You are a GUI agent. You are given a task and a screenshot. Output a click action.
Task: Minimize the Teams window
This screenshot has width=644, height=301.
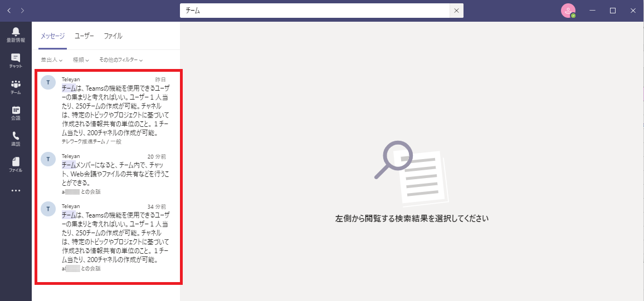pyautogui.click(x=593, y=11)
